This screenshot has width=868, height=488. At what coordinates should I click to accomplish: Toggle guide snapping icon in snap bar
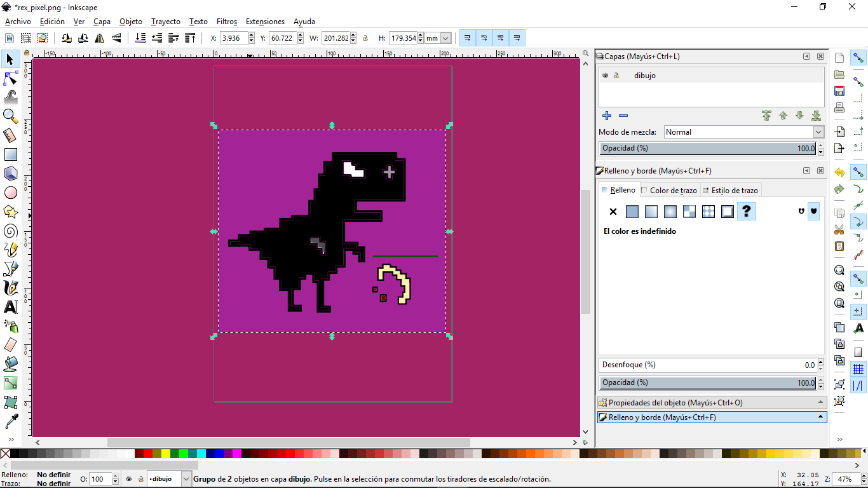click(x=858, y=386)
